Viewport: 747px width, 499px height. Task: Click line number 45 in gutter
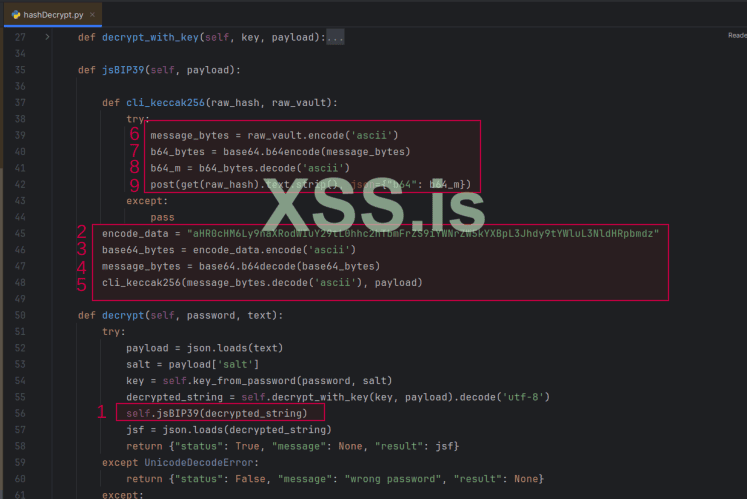[20, 234]
